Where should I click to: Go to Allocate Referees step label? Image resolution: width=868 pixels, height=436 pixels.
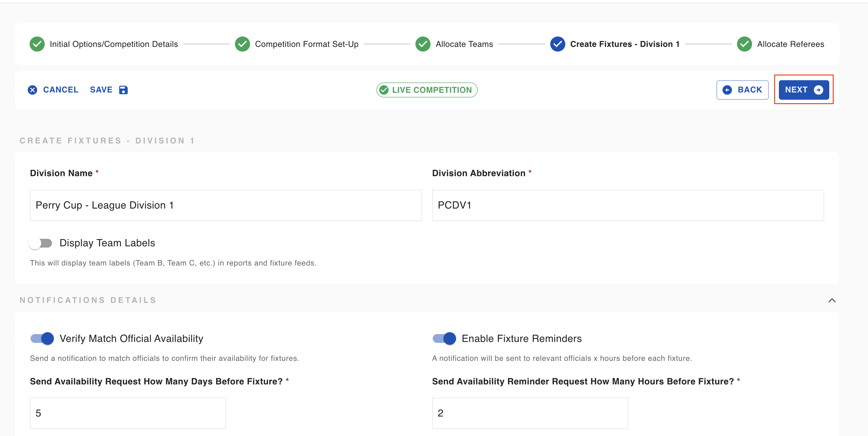(791, 44)
